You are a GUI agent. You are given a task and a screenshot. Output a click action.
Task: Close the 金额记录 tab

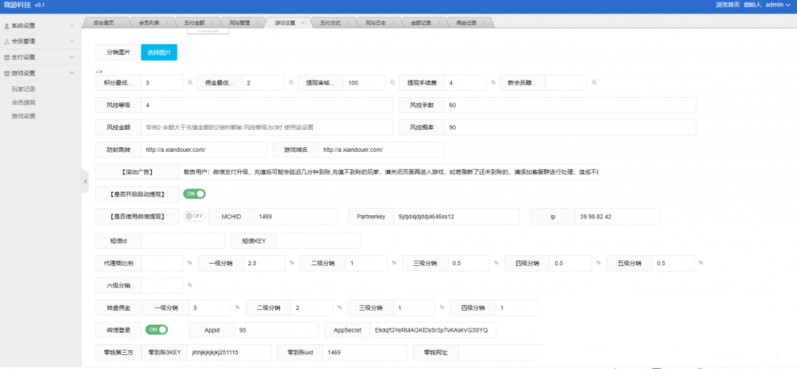point(439,23)
